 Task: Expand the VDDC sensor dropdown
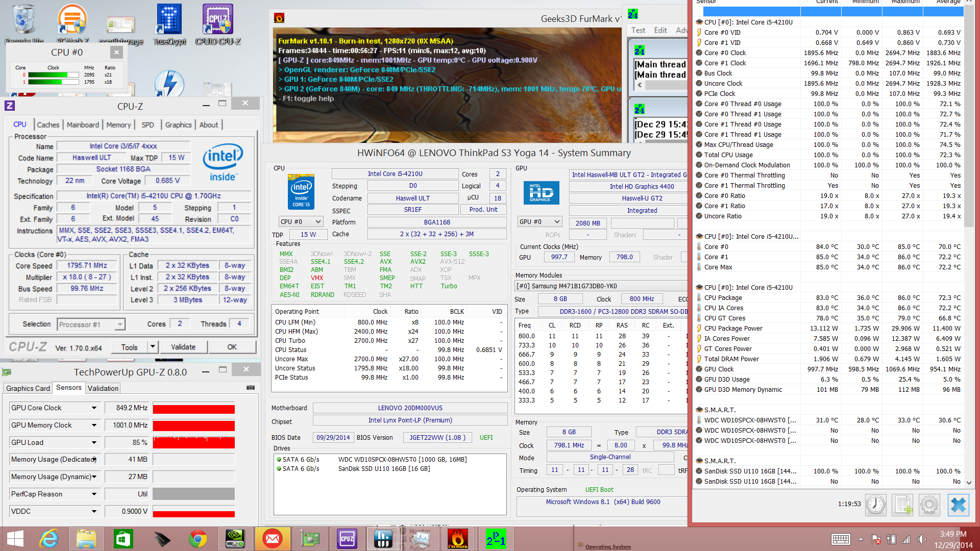pos(94,512)
